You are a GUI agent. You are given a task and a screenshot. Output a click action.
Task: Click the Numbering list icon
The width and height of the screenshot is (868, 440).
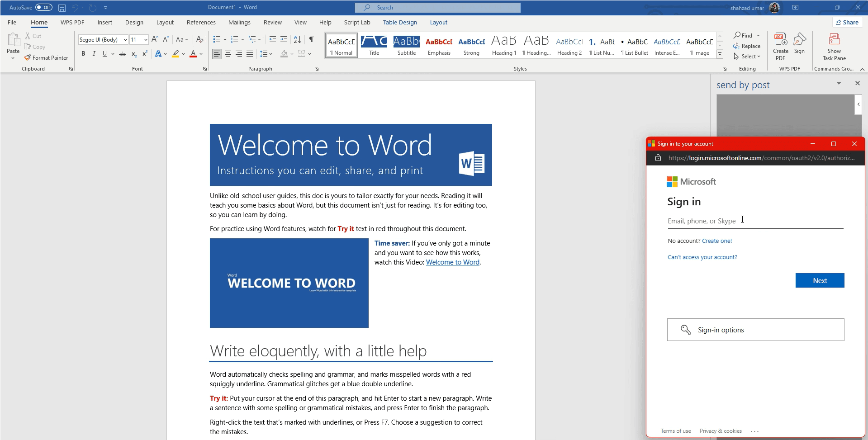tap(234, 40)
